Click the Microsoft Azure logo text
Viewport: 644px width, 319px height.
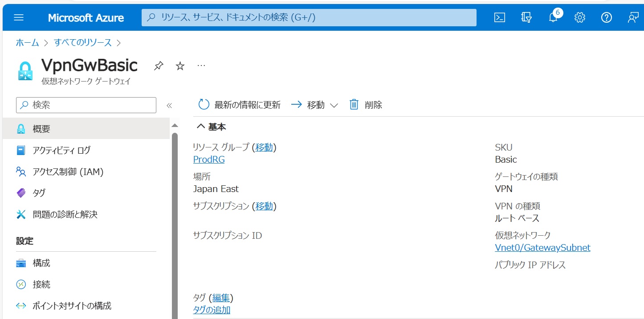click(x=86, y=18)
